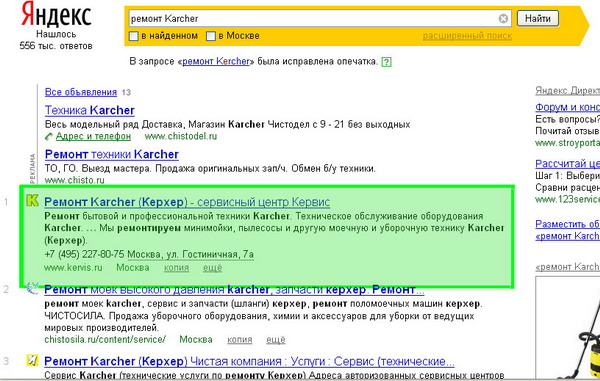Click the Яндекс logo
Screen dimensions: 600x381
56,15
